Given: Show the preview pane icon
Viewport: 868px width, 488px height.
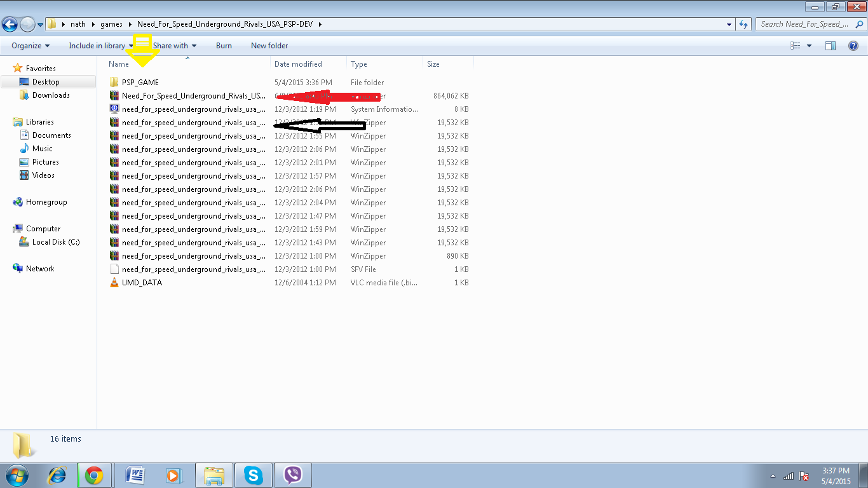Looking at the screenshot, I should point(830,46).
